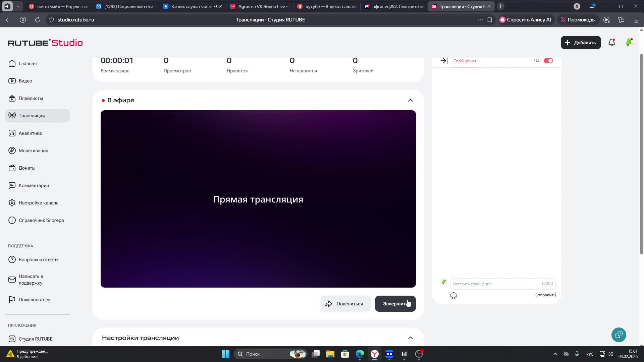The width and height of the screenshot is (644, 362).
Task: Open the Сообщения tab in chat
Action: [x=465, y=61]
